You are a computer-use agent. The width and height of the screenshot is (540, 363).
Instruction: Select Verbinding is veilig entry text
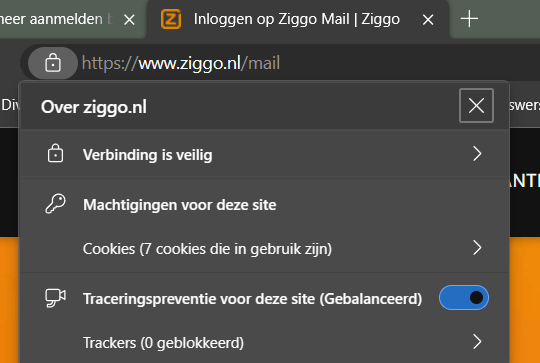click(x=147, y=155)
